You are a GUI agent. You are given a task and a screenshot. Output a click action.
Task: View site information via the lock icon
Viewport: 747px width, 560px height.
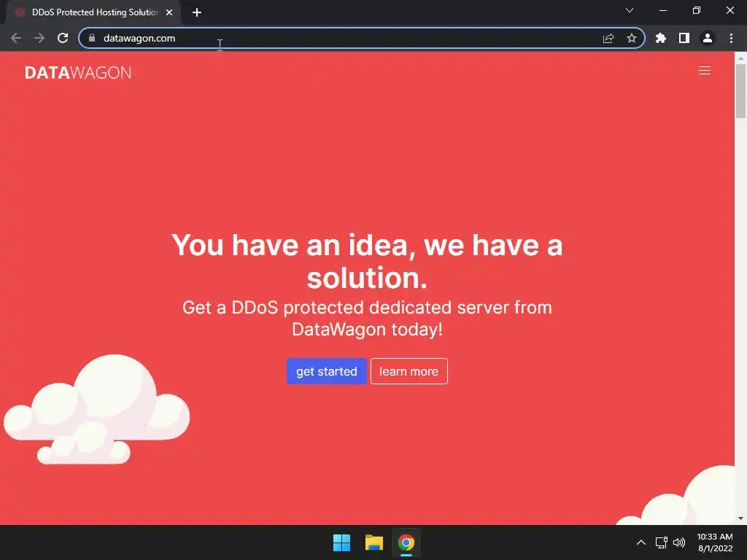(x=92, y=38)
